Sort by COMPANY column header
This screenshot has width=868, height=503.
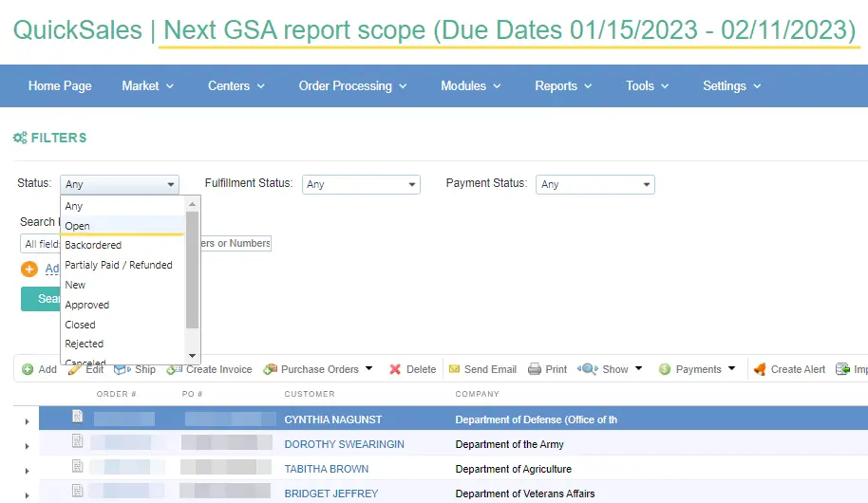pos(477,394)
